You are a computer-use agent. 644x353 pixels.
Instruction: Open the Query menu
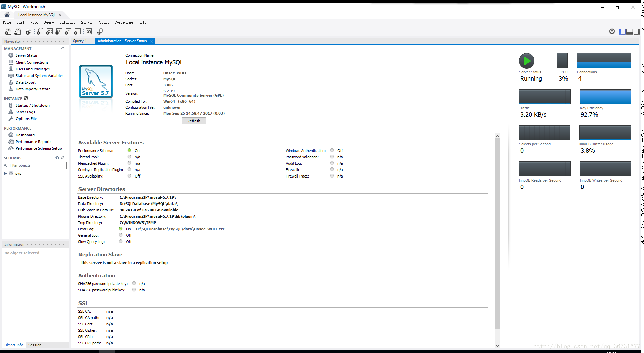coord(49,22)
